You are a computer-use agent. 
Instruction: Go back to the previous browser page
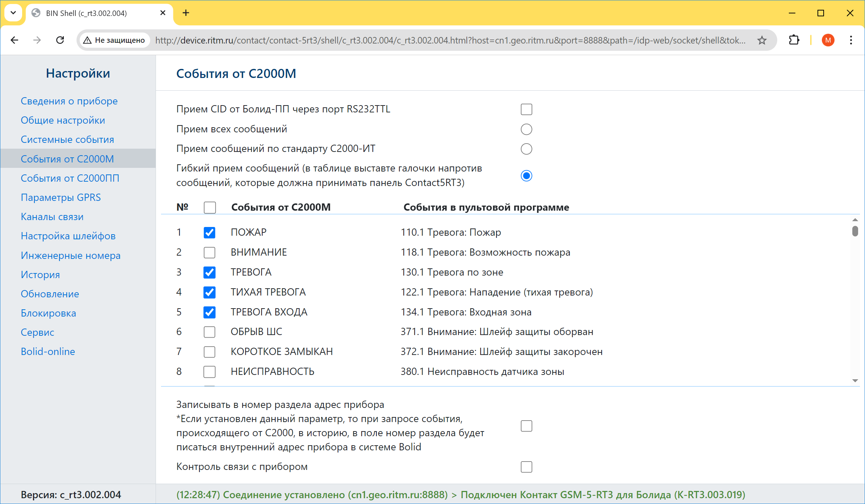point(15,40)
